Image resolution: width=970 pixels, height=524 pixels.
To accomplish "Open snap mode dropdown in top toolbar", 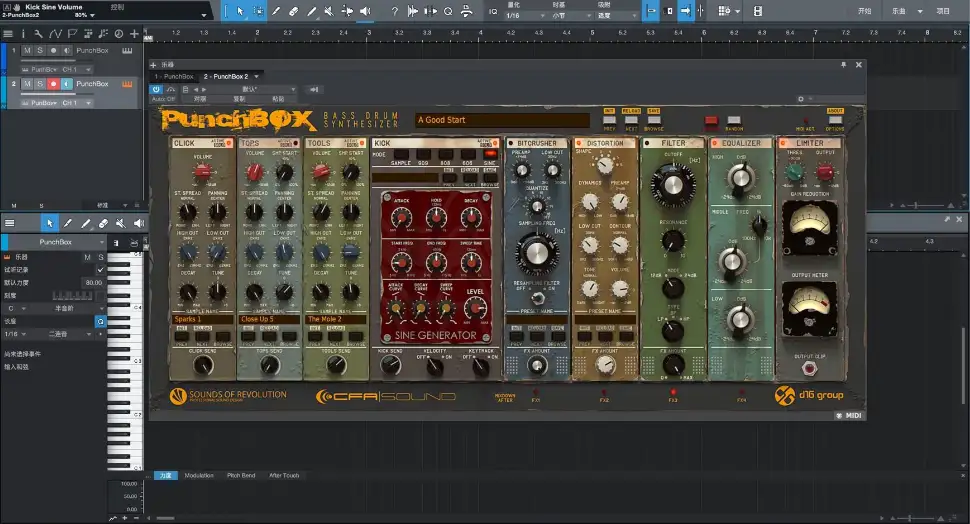I will [617, 15].
